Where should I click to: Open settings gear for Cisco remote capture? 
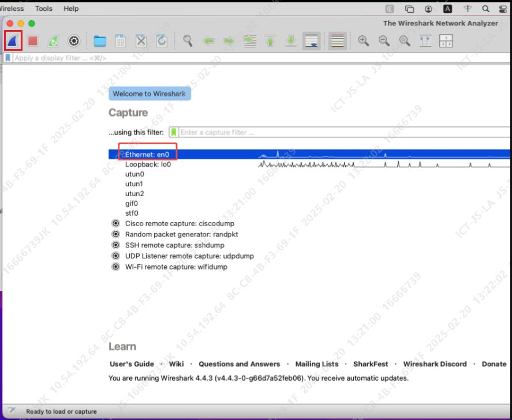(115, 223)
